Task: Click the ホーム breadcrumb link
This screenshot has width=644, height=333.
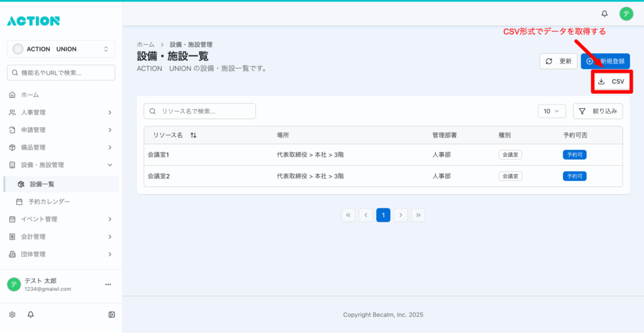Action: click(145, 45)
